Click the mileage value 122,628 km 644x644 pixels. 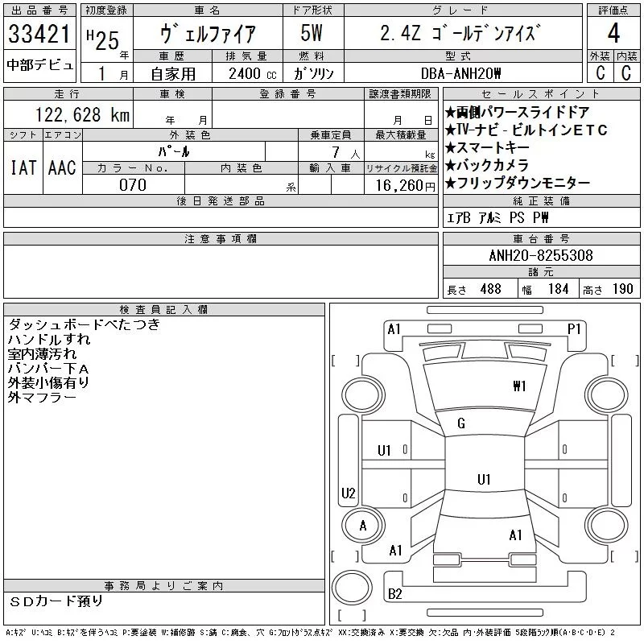click(82, 115)
